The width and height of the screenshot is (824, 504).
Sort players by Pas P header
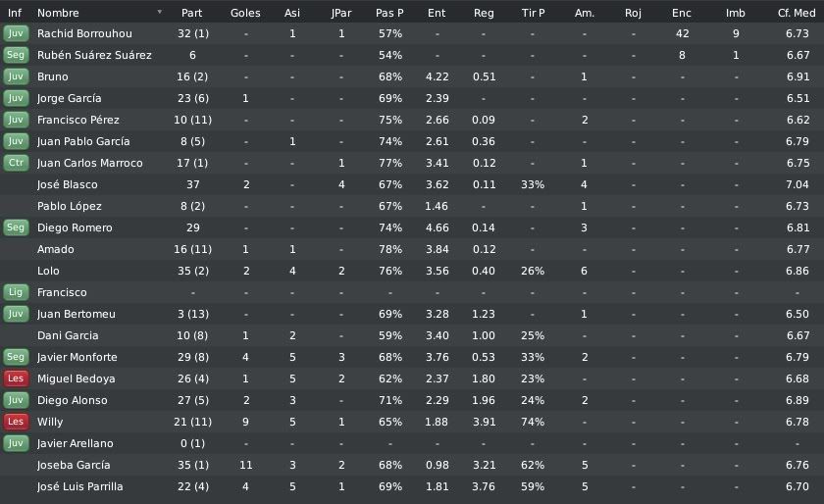click(389, 13)
